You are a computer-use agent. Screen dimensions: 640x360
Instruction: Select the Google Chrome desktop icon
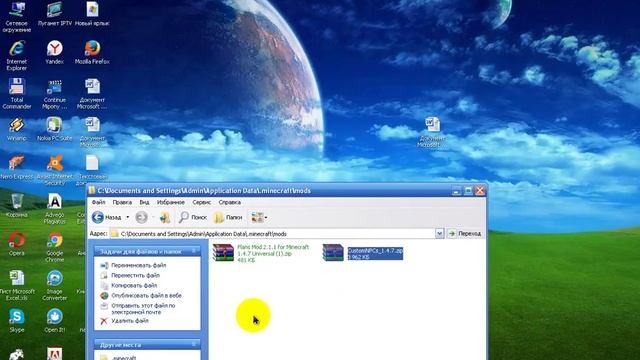54,247
